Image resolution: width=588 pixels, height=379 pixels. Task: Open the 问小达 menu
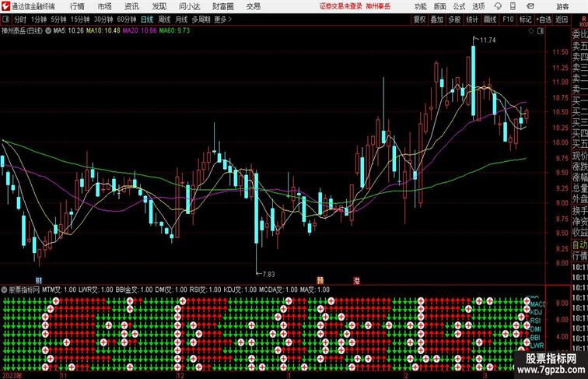189,6
